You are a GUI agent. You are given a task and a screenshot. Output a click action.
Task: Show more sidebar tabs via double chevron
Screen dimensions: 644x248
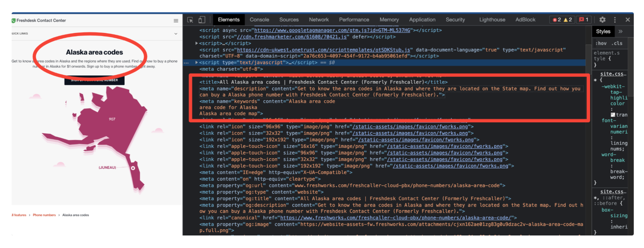[x=620, y=31]
